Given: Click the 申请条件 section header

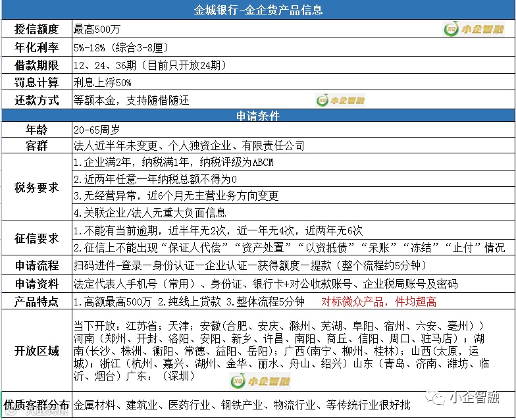Looking at the screenshot, I should coord(258,116).
